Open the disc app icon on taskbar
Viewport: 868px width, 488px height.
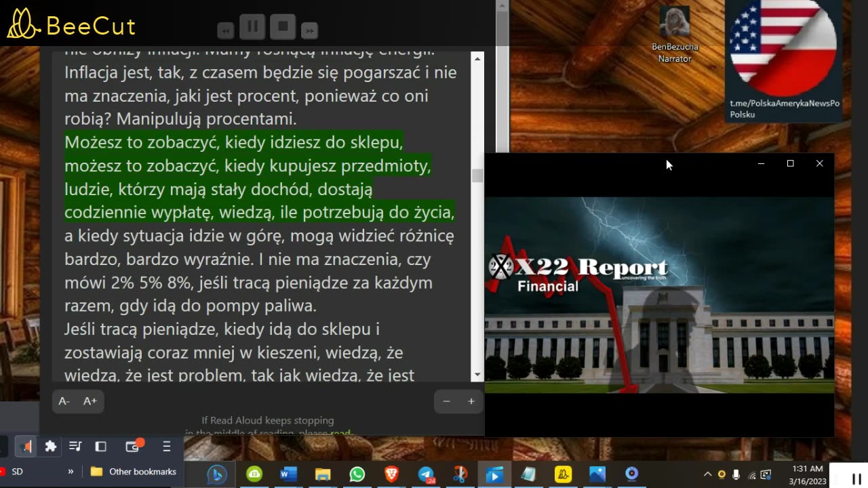pyautogui.click(x=632, y=474)
